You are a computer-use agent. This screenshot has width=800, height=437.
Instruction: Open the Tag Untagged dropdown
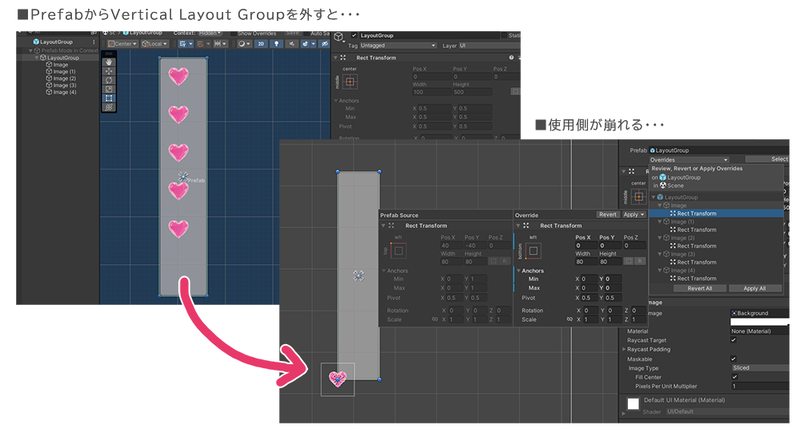click(398, 45)
